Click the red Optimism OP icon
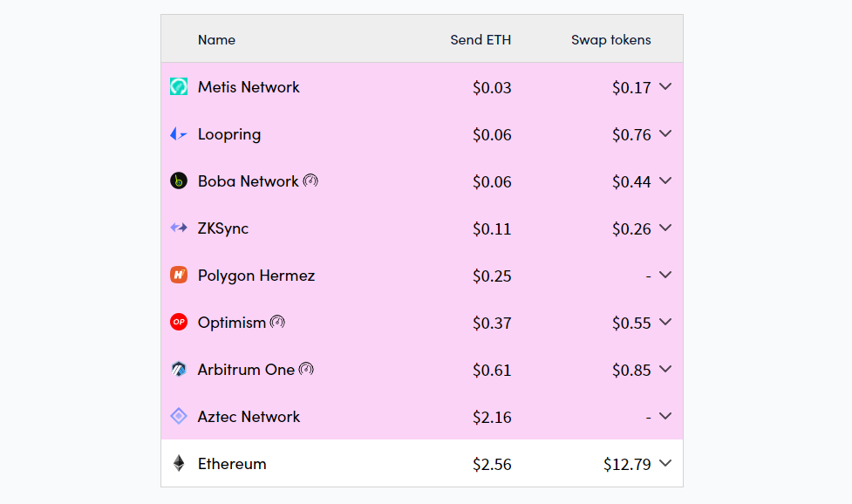 click(179, 323)
